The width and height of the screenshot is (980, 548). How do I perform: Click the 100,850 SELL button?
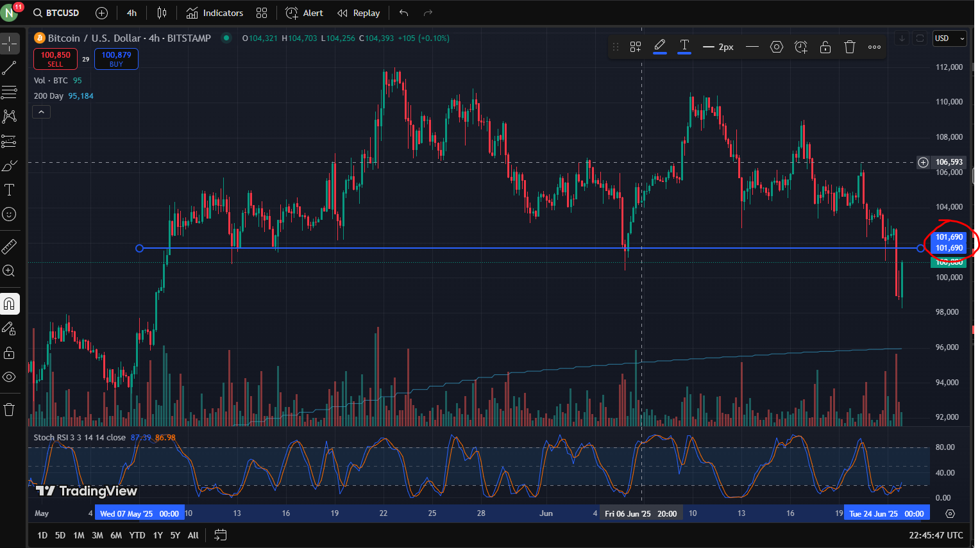pos(56,59)
